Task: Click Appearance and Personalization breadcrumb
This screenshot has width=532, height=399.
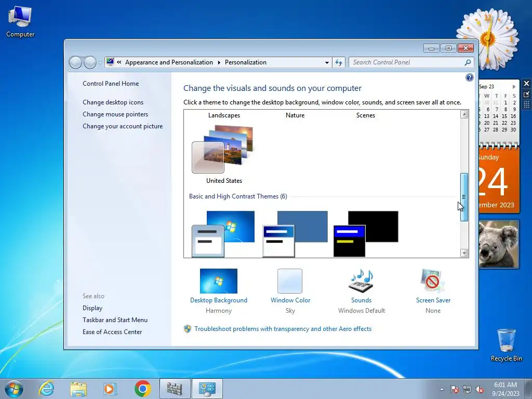Action: (169, 62)
